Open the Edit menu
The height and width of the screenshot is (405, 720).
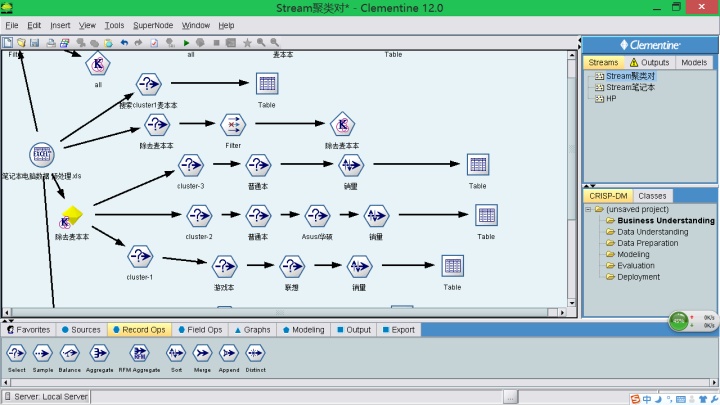(34, 25)
